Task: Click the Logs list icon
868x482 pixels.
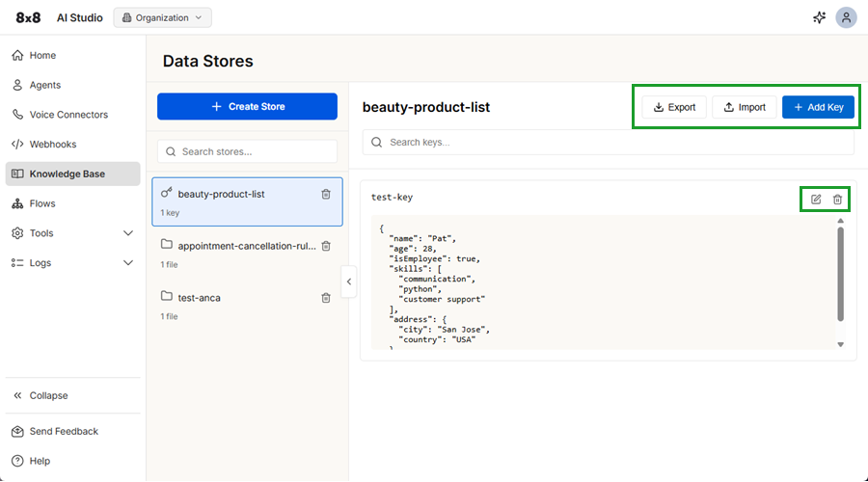Action: tap(17, 263)
